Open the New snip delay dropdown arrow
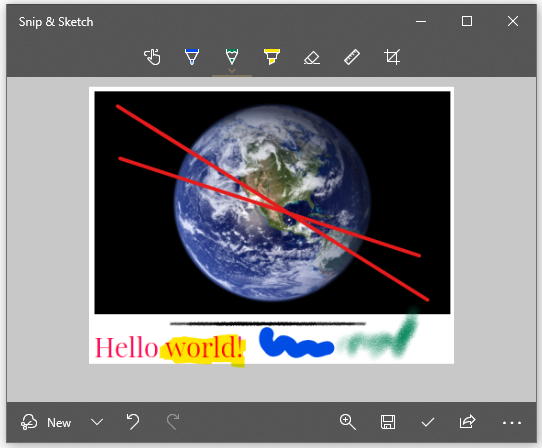542x448 pixels. (x=97, y=422)
